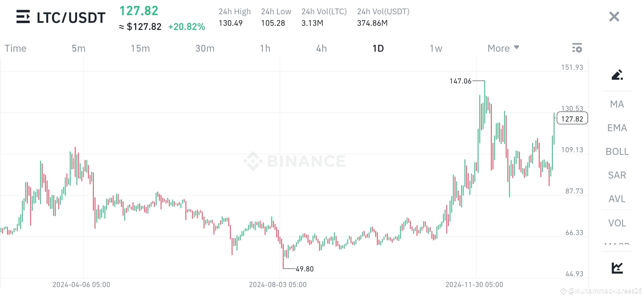
Task: Open the chart settings panel
Action: coord(577,48)
